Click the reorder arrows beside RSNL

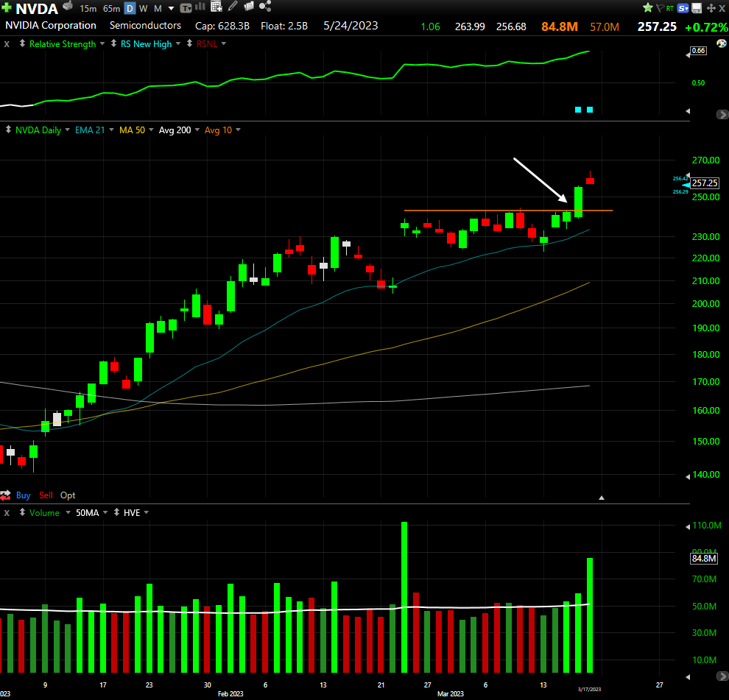[x=189, y=43]
